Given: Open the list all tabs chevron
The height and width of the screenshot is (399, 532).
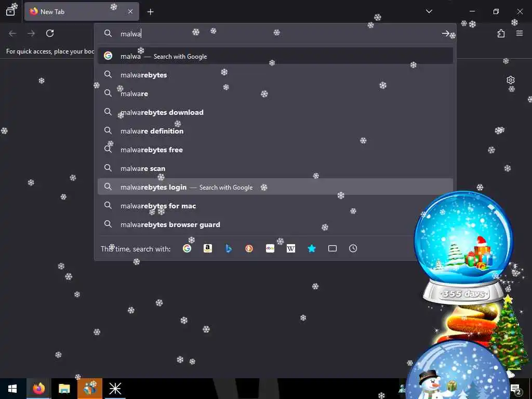Looking at the screenshot, I should [429, 11].
